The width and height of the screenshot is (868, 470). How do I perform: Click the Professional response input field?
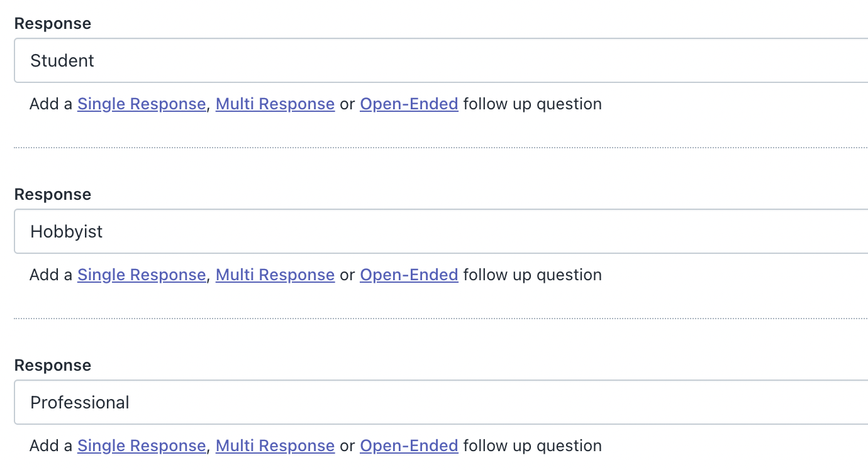point(440,402)
